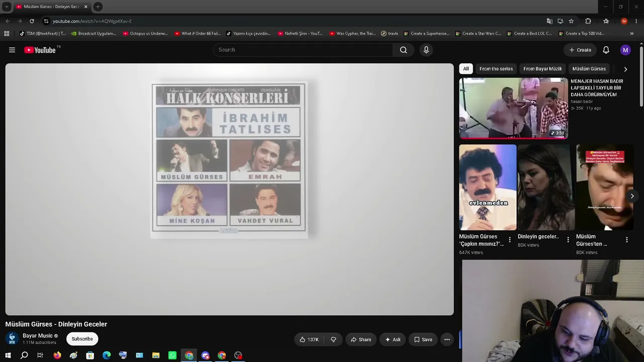Image resolution: width=644 pixels, height=362 pixels.
Task: Bookmark this tab with the star icon
Action: click(571, 21)
